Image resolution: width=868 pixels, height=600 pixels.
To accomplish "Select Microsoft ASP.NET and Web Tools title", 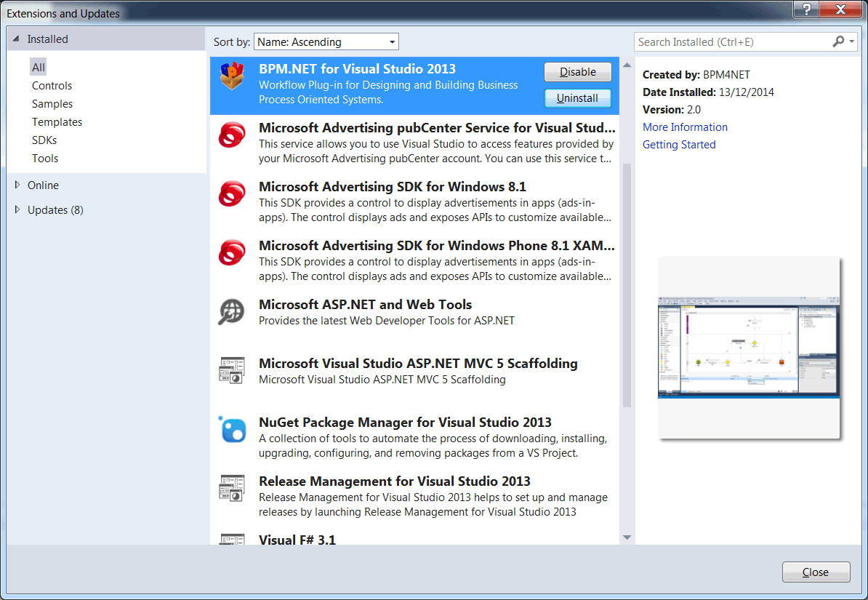I will [366, 305].
